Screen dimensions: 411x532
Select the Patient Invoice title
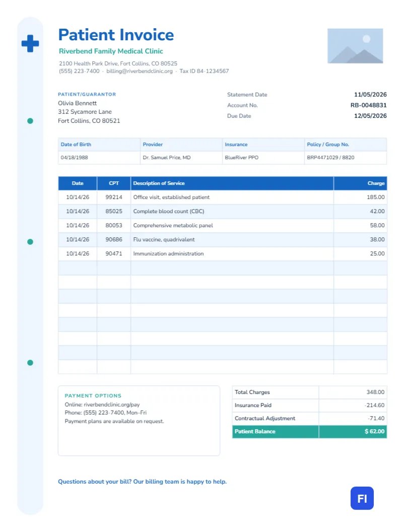pyautogui.click(x=116, y=35)
